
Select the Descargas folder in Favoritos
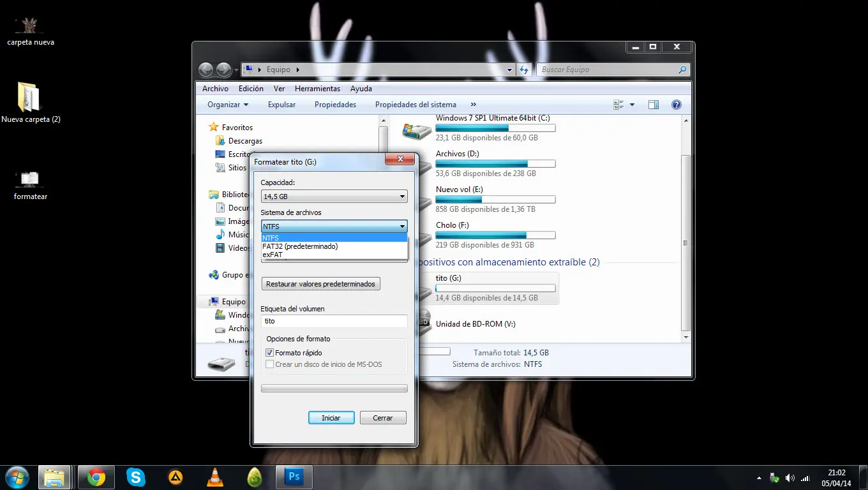(245, 141)
